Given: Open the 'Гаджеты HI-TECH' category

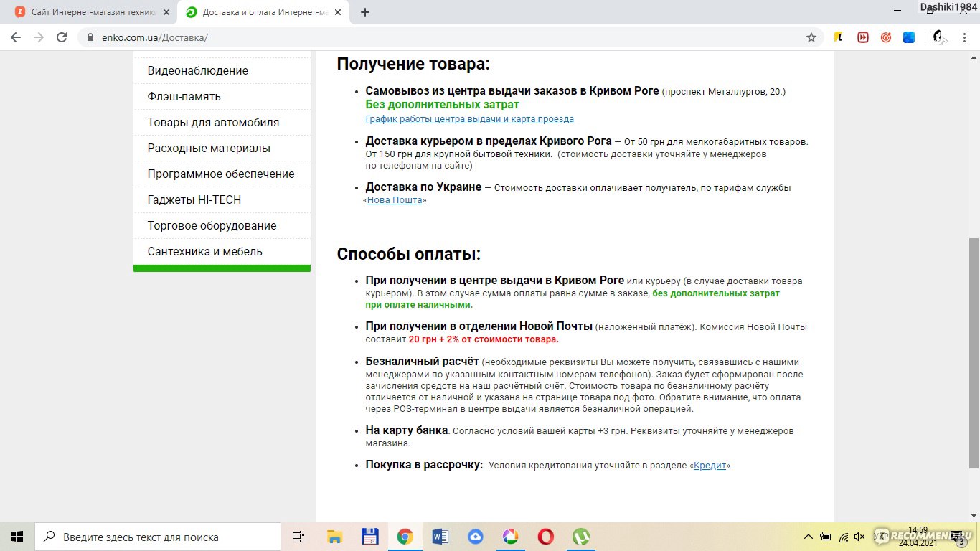Looking at the screenshot, I should coord(194,199).
